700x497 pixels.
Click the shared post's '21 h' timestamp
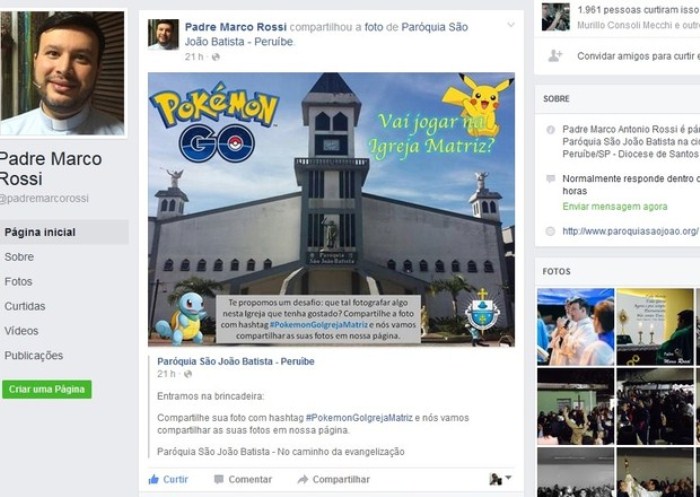(x=166, y=374)
